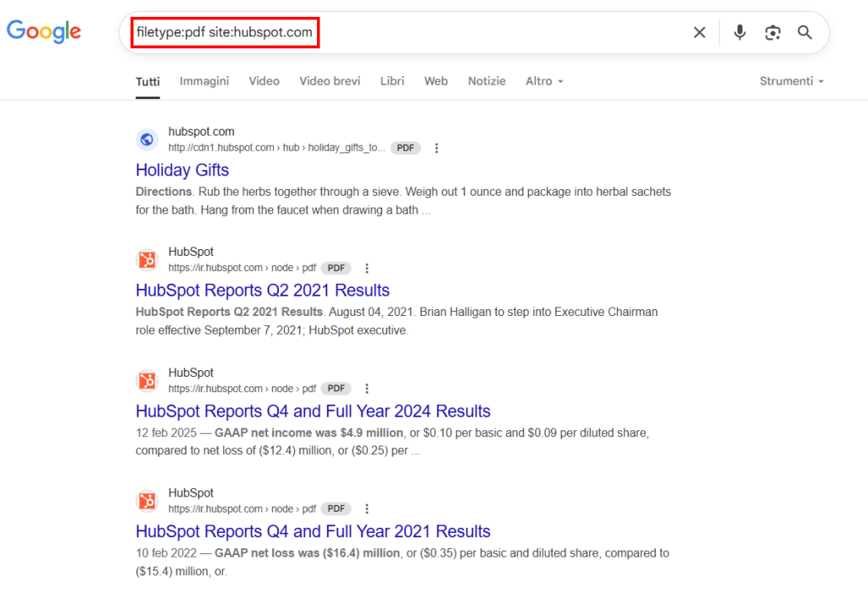Open three-dot menu for Q4 2024 result
This screenshot has height=593, width=868.
(x=367, y=389)
